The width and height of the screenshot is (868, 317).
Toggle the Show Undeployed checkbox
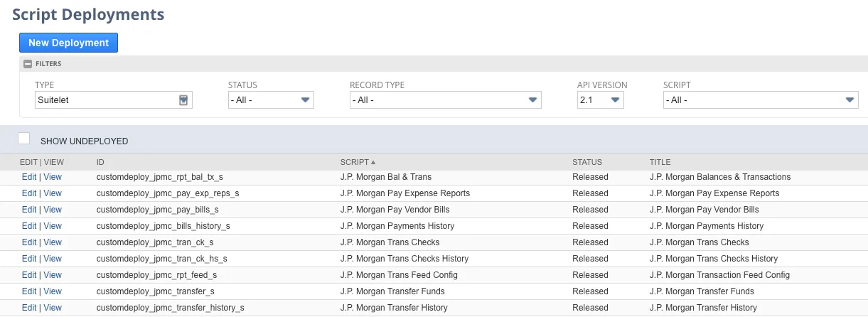click(24, 139)
